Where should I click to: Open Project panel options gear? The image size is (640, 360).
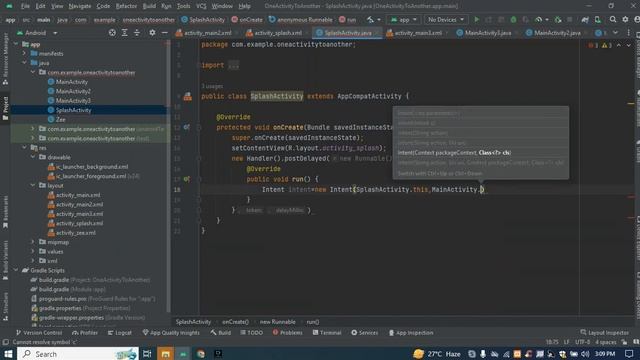[x=152, y=33]
